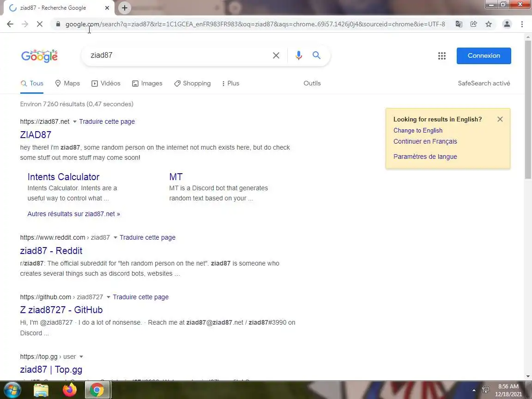Open the Chrome three-dot menu
The height and width of the screenshot is (399, 532).
522,24
